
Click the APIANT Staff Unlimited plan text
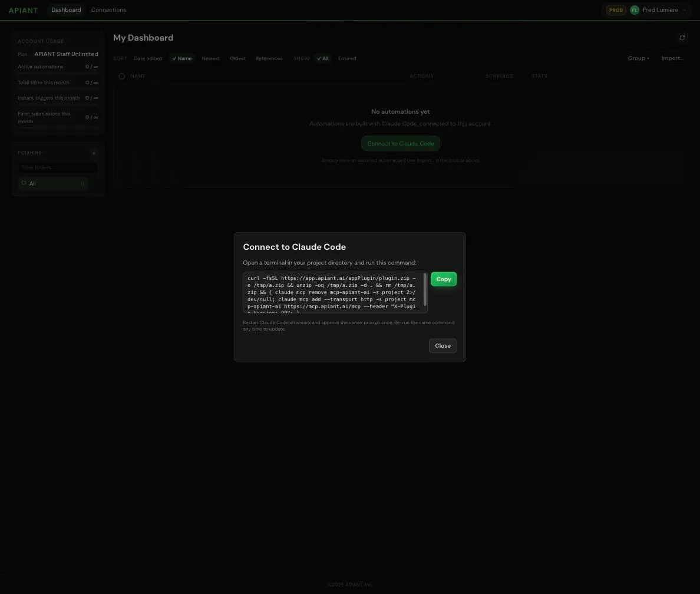click(66, 54)
